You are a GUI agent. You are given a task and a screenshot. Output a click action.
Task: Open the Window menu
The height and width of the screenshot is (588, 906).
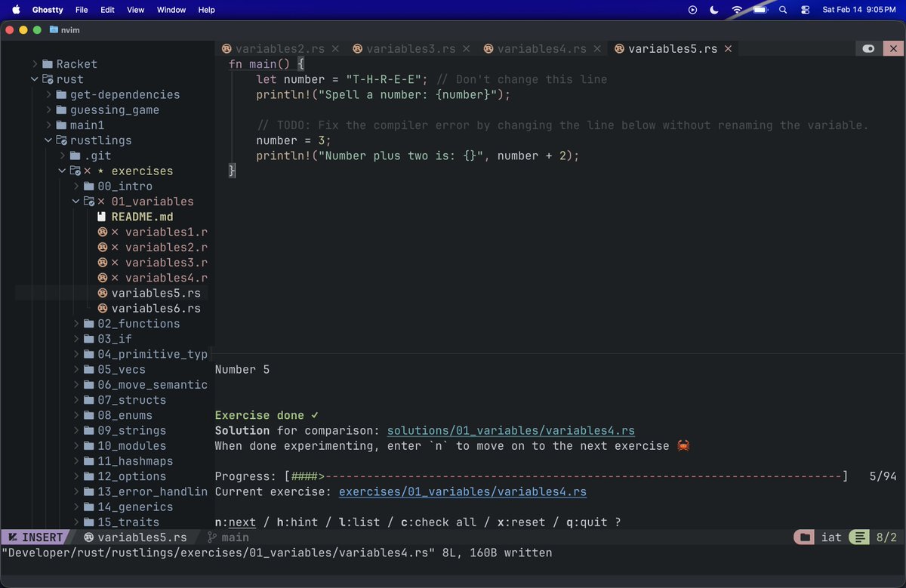click(171, 10)
